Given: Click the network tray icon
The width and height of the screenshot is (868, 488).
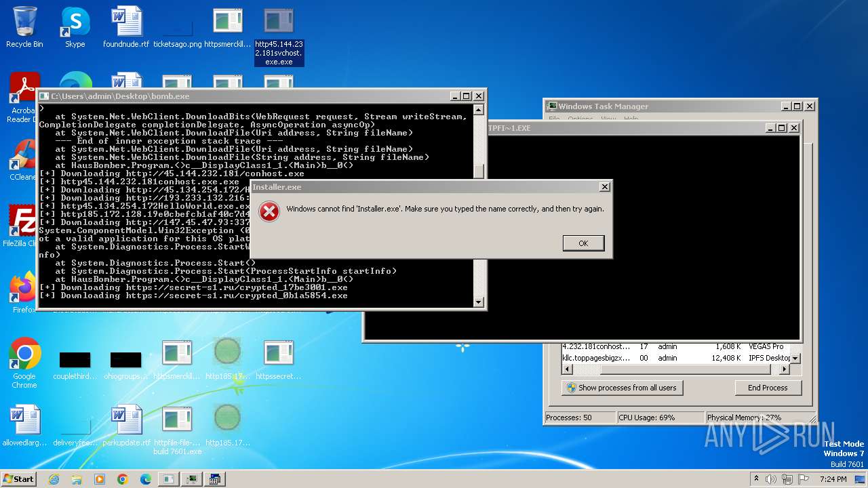Looking at the screenshot, I should 787,479.
